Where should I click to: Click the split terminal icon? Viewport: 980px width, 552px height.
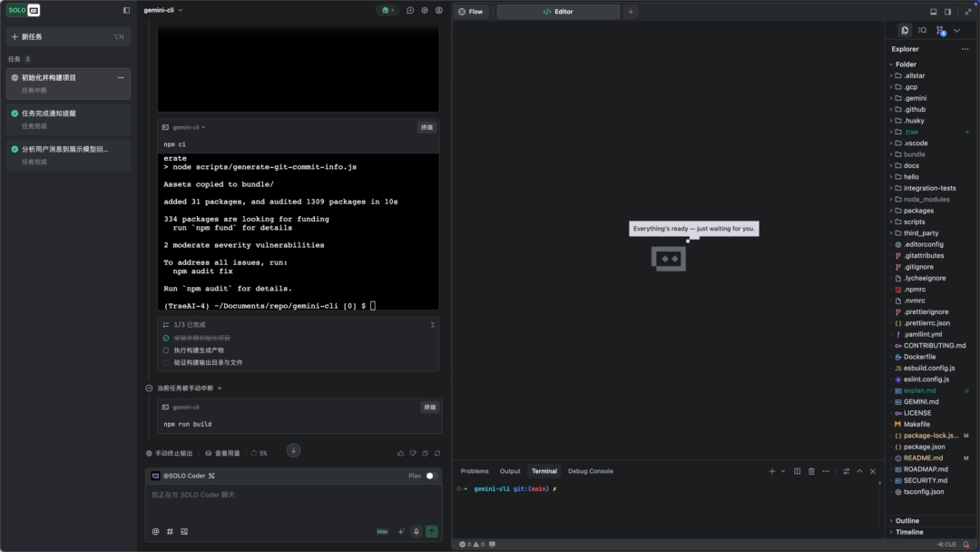point(798,471)
